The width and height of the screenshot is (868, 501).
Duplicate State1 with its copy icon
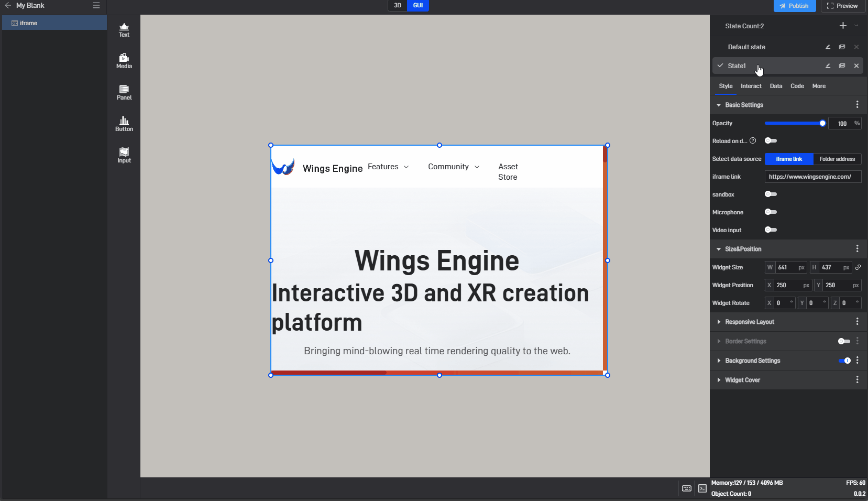842,66
